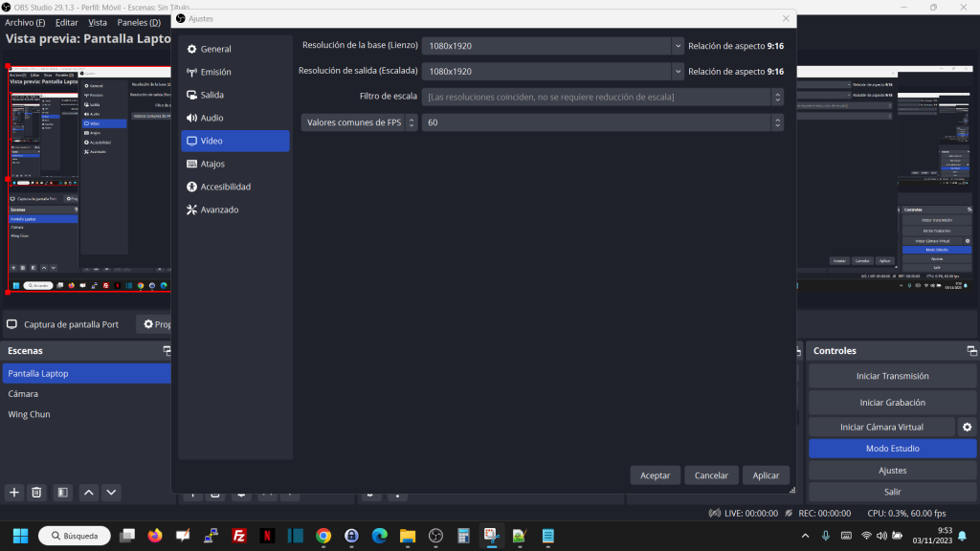The height and width of the screenshot is (551, 980).
Task: Open the Archivo menu
Action: tap(25, 23)
